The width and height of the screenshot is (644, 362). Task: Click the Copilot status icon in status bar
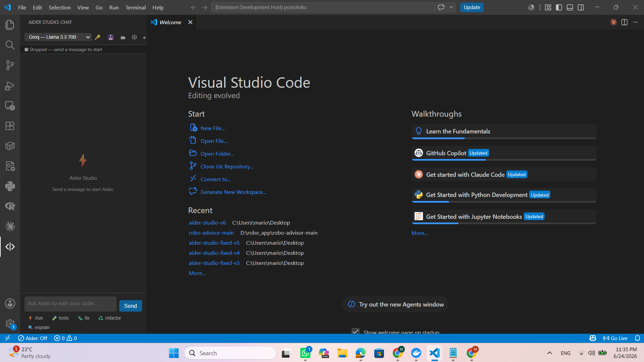point(593,338)
